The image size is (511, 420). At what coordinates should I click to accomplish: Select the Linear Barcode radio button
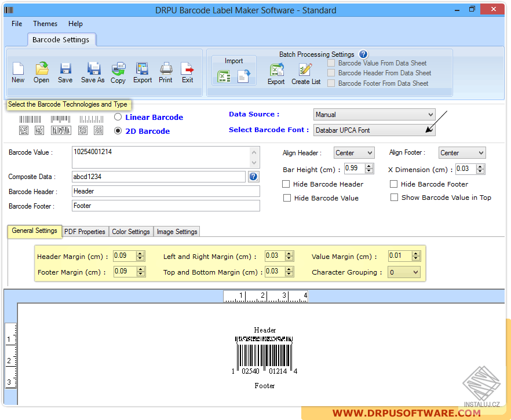pyautogui.click(x=116, y=117)
